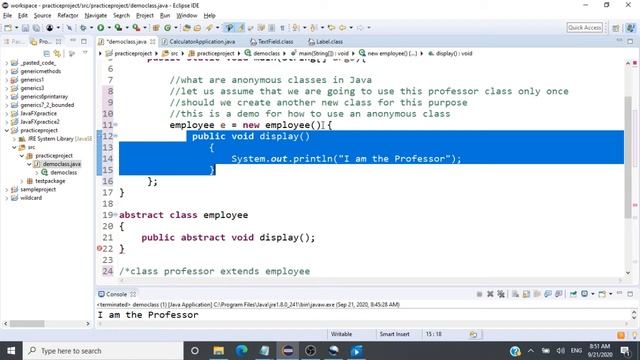This screenshot has width=640, height=360.
Task: Toggle Pin Console icon
Action: point(573,294)
